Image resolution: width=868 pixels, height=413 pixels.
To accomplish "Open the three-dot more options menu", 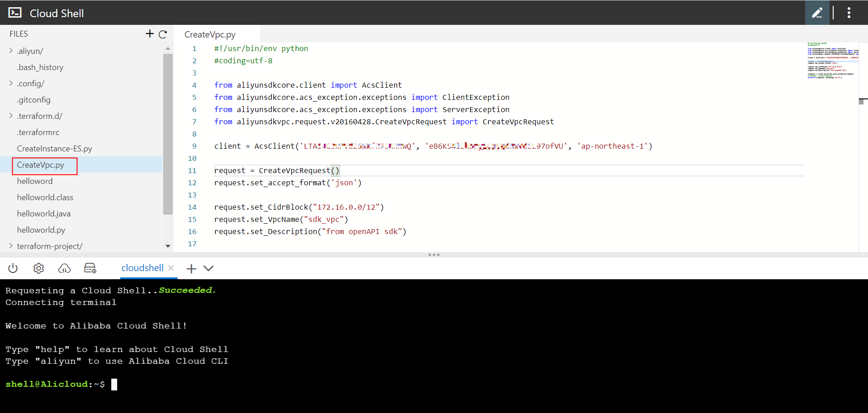I will [x=849, y=13].
